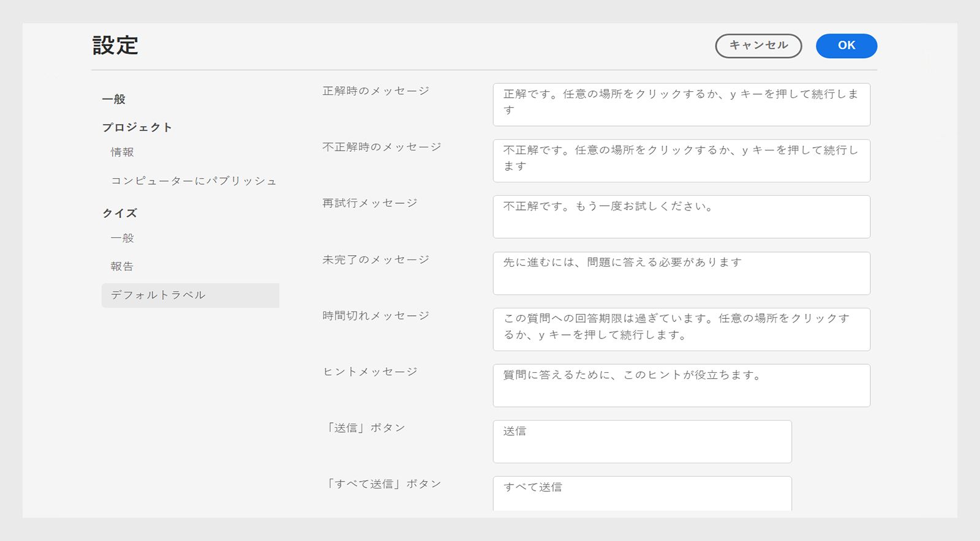Click the 不正解時のメッセージ text field

[681, 161]
